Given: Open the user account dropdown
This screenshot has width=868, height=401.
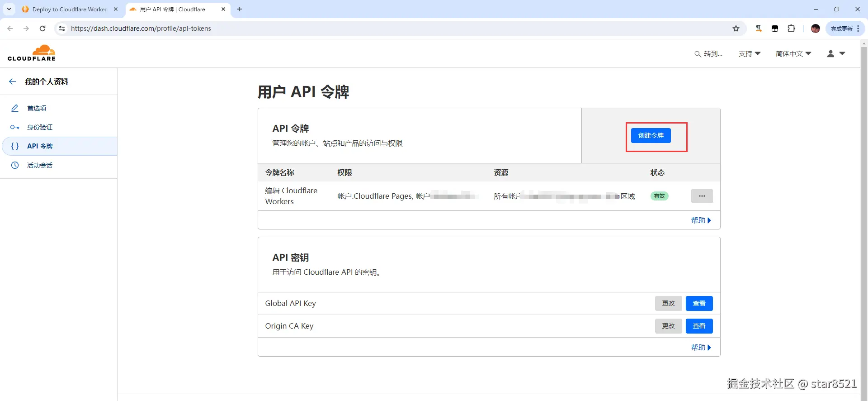Looking at the screenshot, I should (x=836, y=54).
